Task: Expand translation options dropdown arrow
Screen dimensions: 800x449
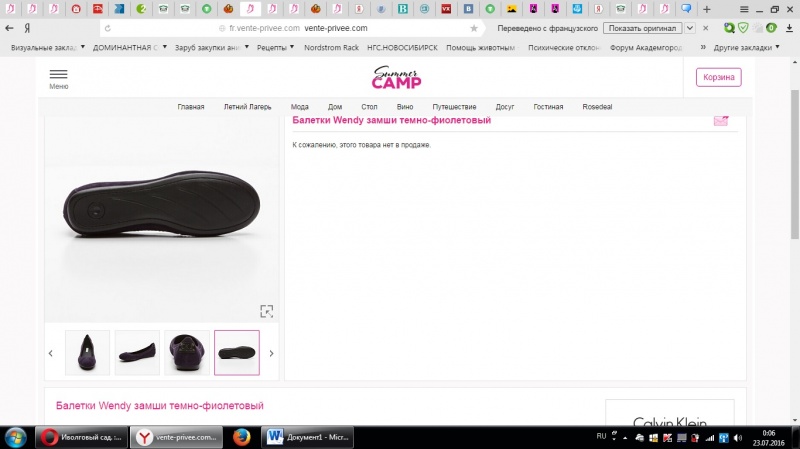Action: pyautogui.click(x=689, y=28)
